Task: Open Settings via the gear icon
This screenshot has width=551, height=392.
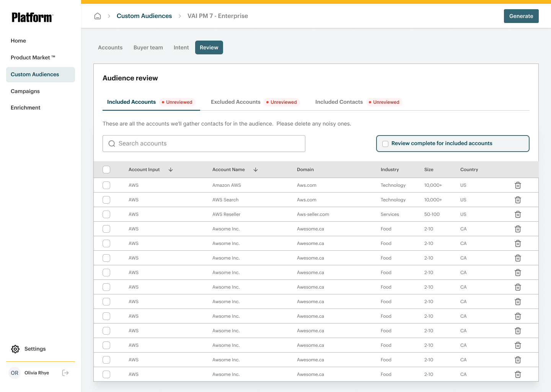Action: click(15, 349)
